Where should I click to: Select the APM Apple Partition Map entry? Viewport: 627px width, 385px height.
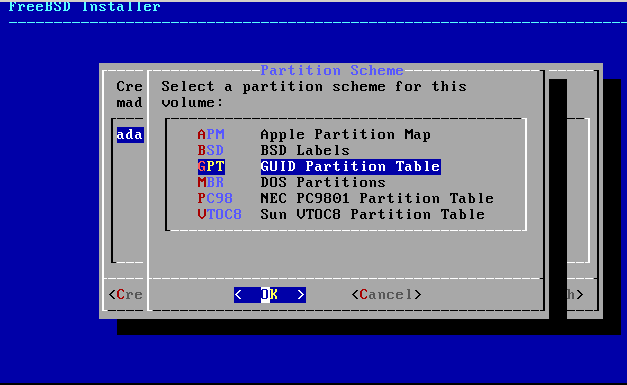314,135
